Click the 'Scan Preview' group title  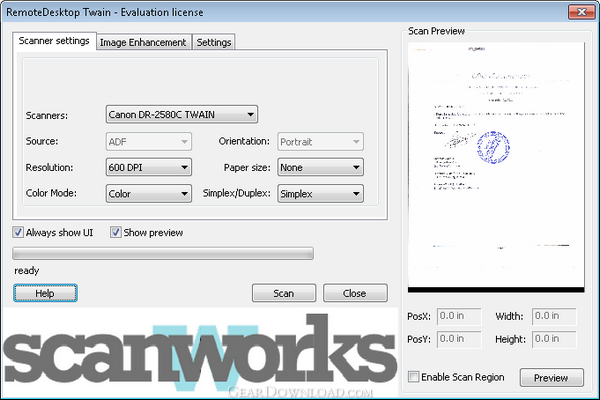tap(436, 31)
